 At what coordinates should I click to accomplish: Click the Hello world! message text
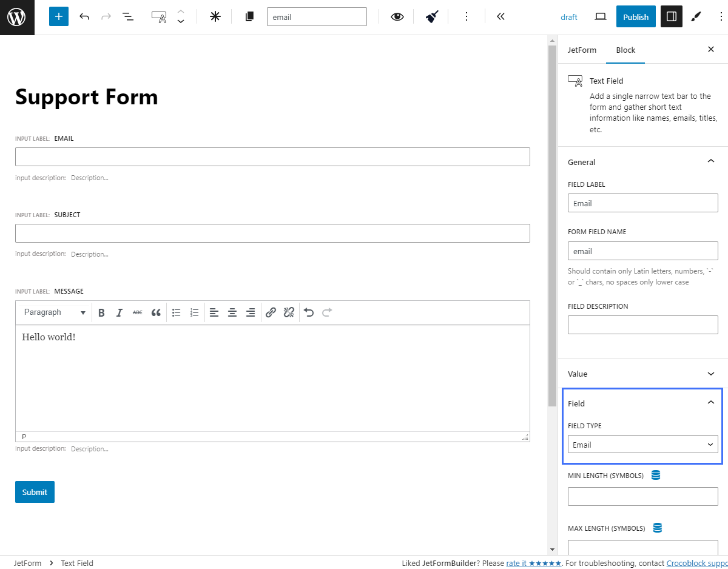[x=49, y=337]
